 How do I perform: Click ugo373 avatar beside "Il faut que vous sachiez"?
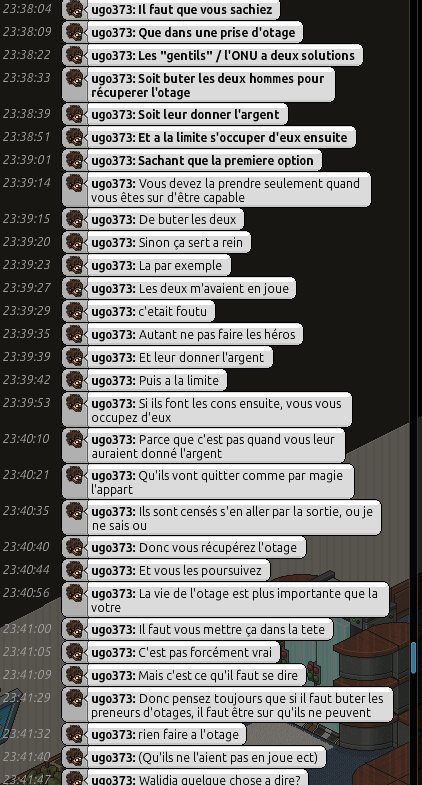[75, 10]
